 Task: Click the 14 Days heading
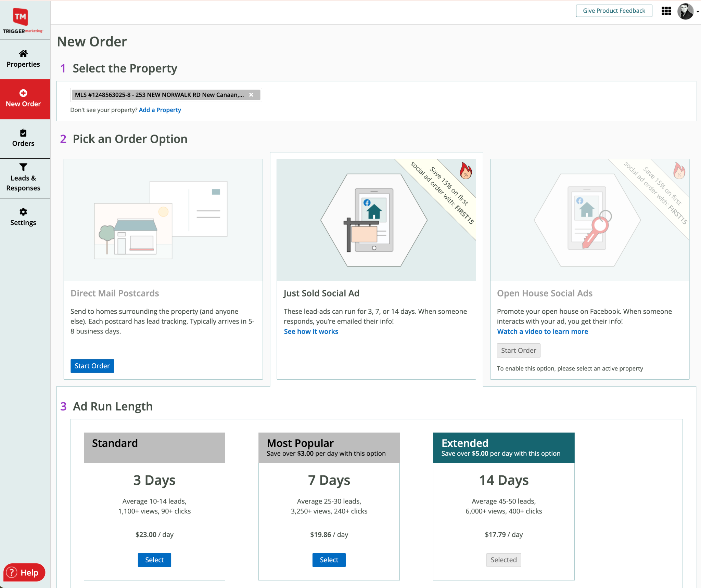[x=504, y=480]
